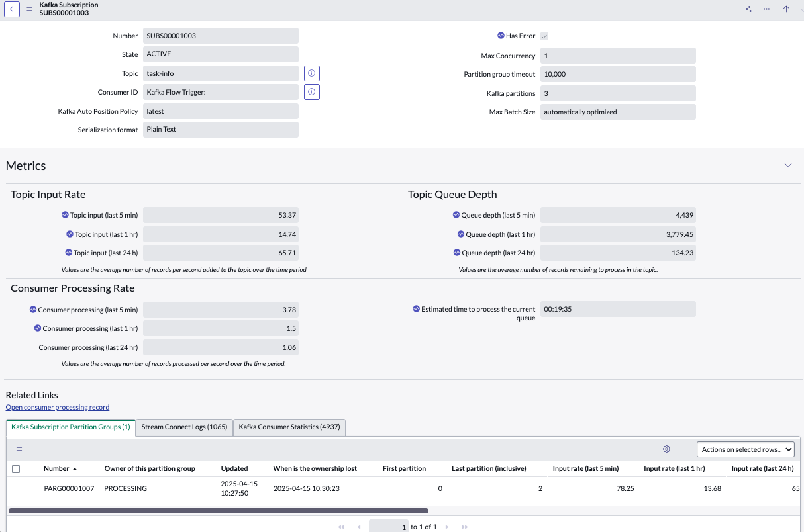The height and width of the screenshot is (532, 804).
Task: Collapse the Metrics section chevron
Action: 788,165
